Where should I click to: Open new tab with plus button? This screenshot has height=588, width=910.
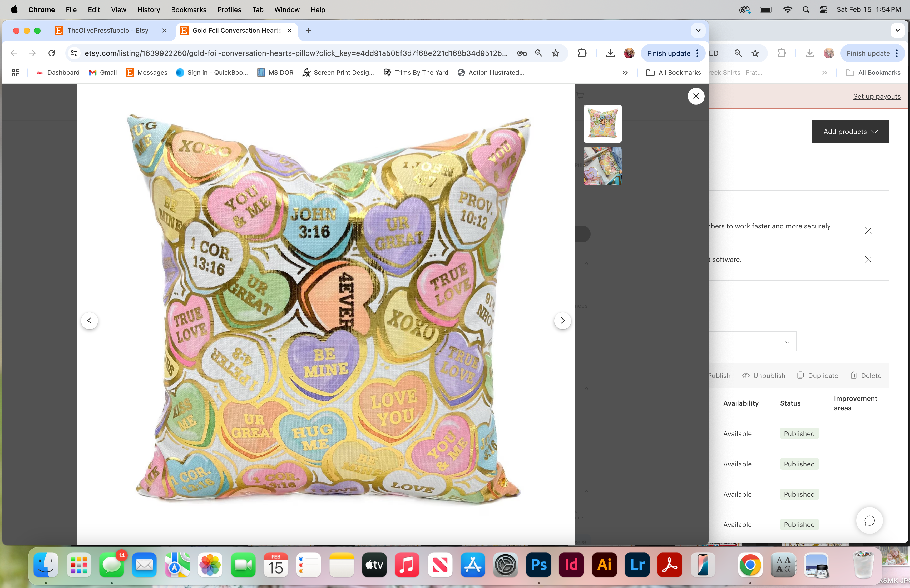tap(309, 31)
